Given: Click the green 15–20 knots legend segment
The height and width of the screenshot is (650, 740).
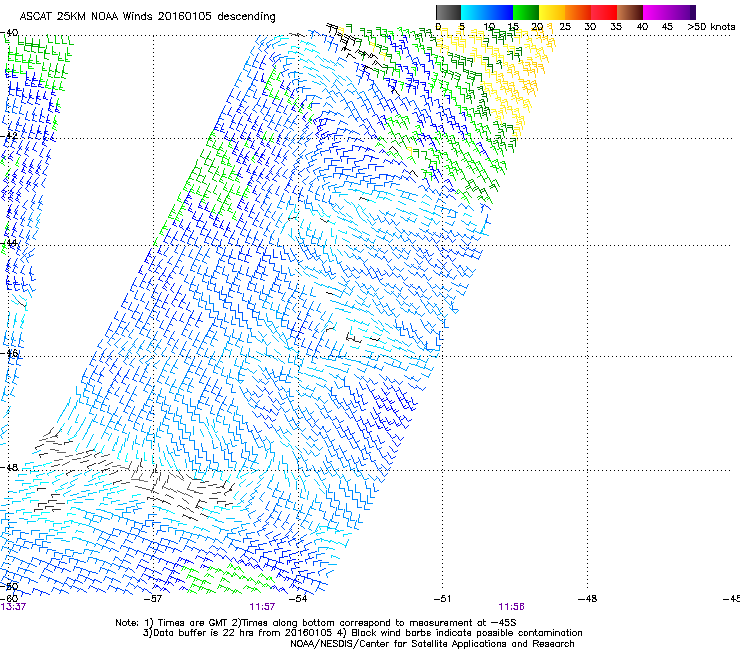Looking at the screenshot, I should click(526, 12).
